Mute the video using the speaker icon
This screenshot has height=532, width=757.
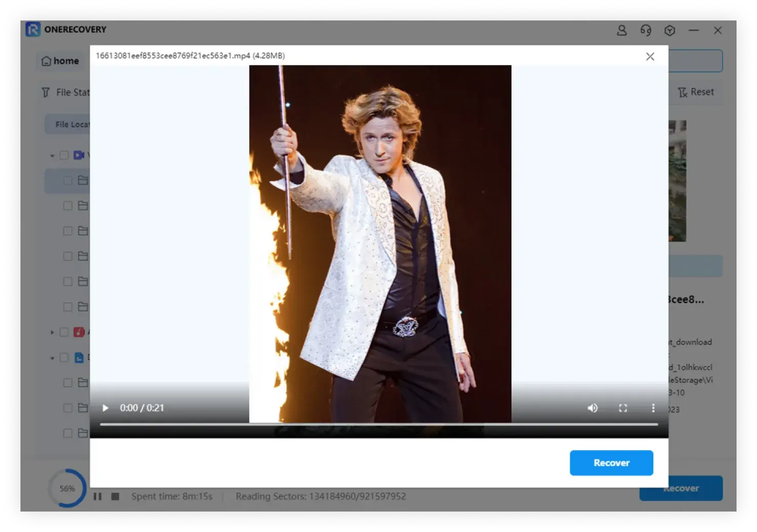[592, 408]
